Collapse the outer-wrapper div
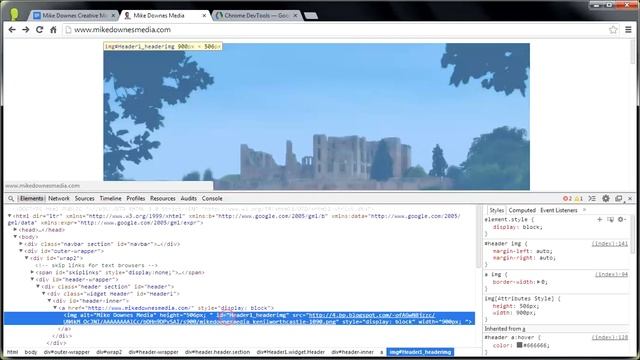The width and height of the screenshot is (640, 360). pos(21,251)
